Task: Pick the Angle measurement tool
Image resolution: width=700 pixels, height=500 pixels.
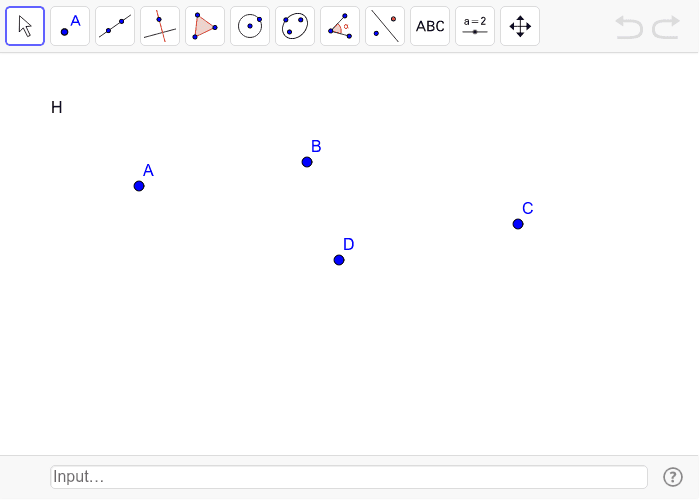Action: 340,26
